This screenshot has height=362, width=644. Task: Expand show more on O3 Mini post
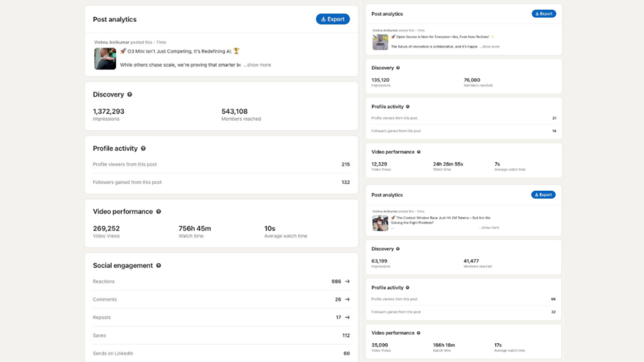pos(259,65)
